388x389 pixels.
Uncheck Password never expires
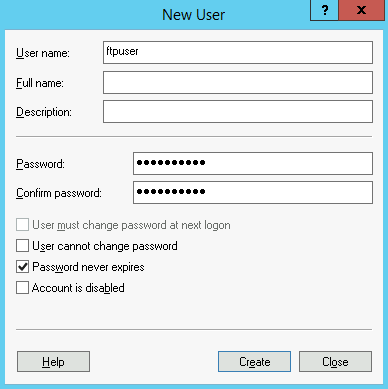click(x=22, y=267)
